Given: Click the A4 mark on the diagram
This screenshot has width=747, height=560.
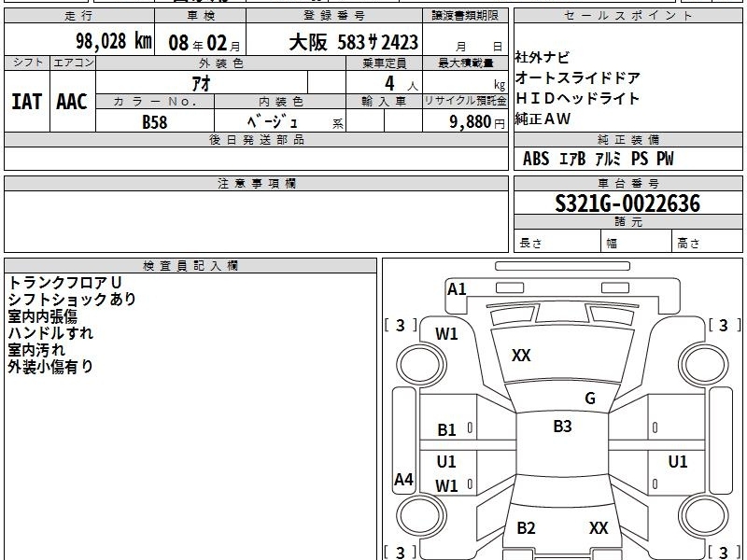Looking at the screenshot, I should coord(403,480).
